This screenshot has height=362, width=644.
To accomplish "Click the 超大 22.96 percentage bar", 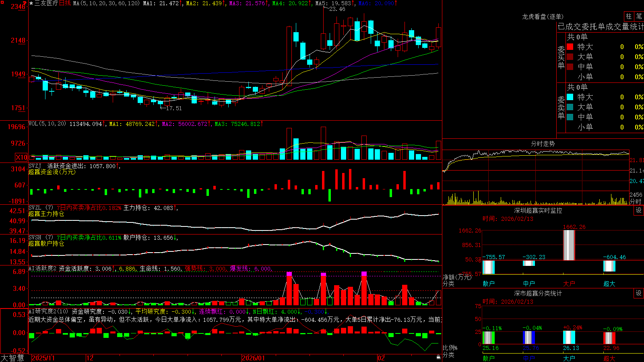I will 609,338.
